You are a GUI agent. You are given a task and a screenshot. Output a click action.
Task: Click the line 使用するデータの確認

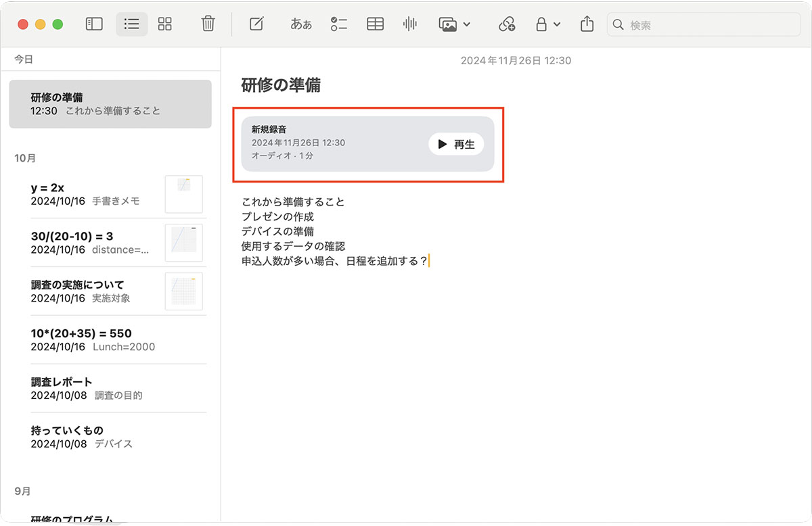pyautogui.click(x=293, y=246)
